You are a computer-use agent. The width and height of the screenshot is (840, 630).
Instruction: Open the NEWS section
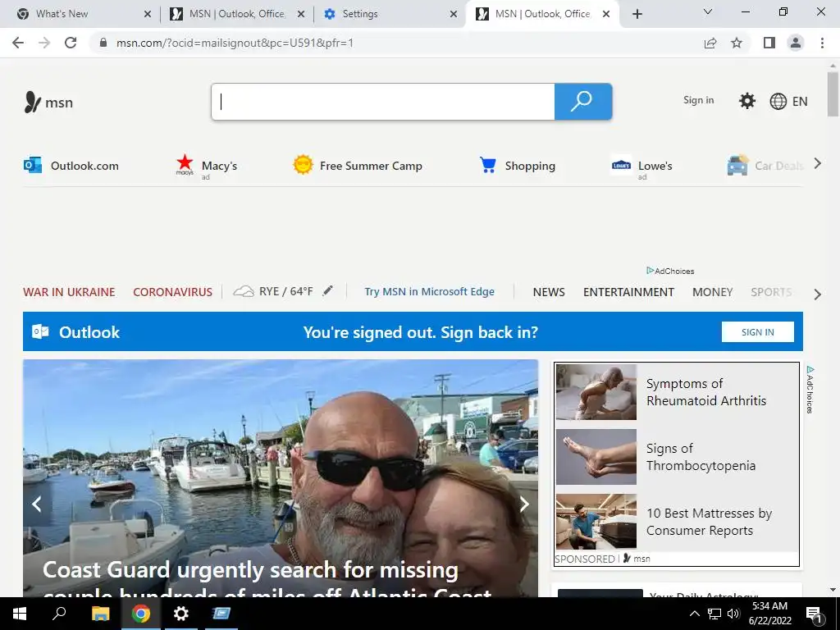click(549, 292)
